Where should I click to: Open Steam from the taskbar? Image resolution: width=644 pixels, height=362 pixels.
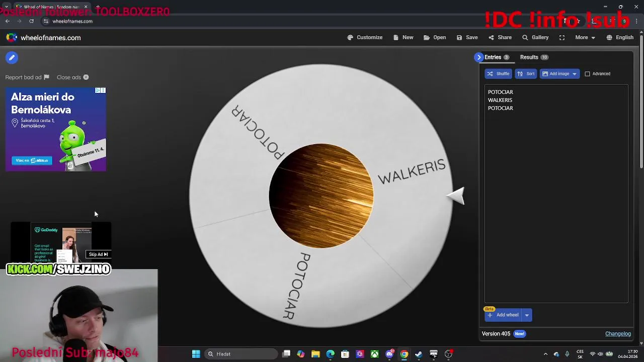[419, 354]
